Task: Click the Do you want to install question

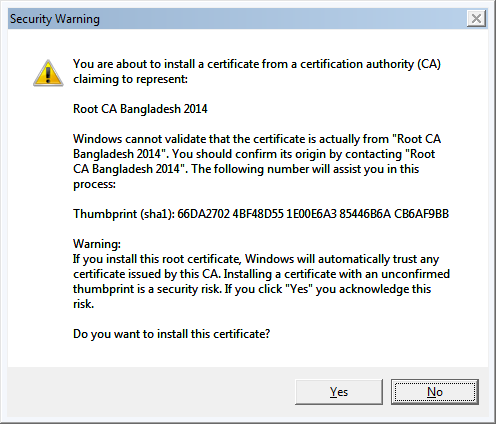Action: [171, 334]
